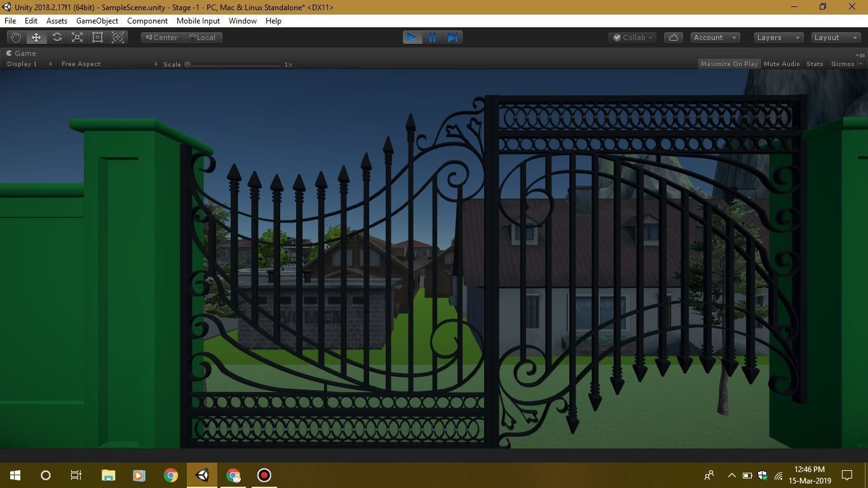This screenshot has height=488, width=868.
Task: Open the Assets menu
Action: click(x=57, y=21)
